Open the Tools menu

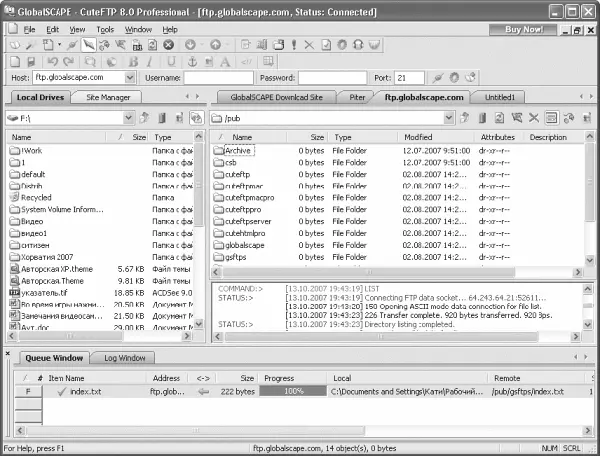[x=105, y=29]
